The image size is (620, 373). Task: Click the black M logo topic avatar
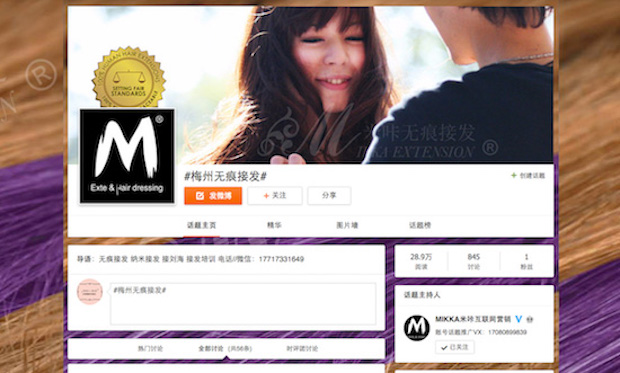pyautogui.click(x=127, y=156)
